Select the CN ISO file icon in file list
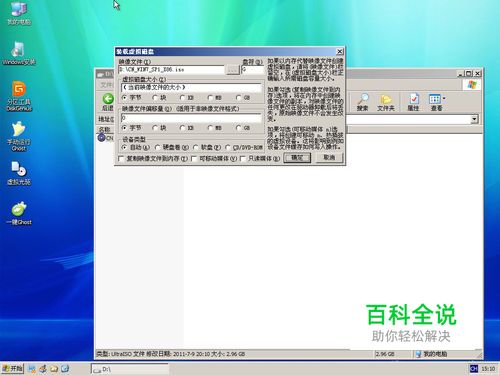 101,137
